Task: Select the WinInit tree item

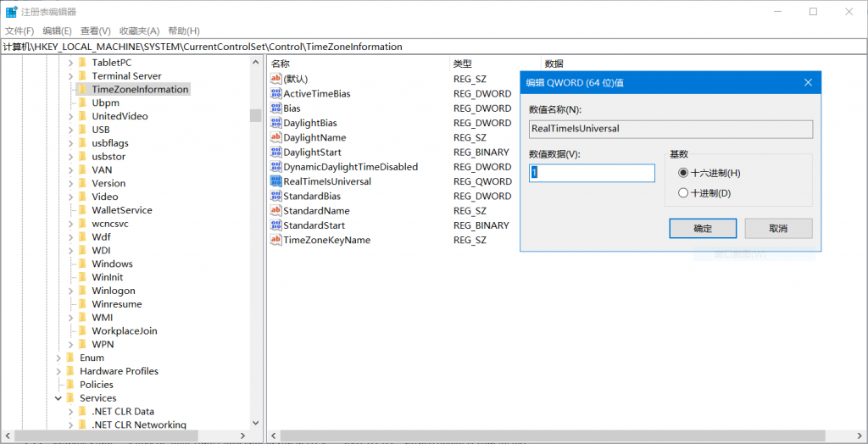Action: [x=108, y=277]
